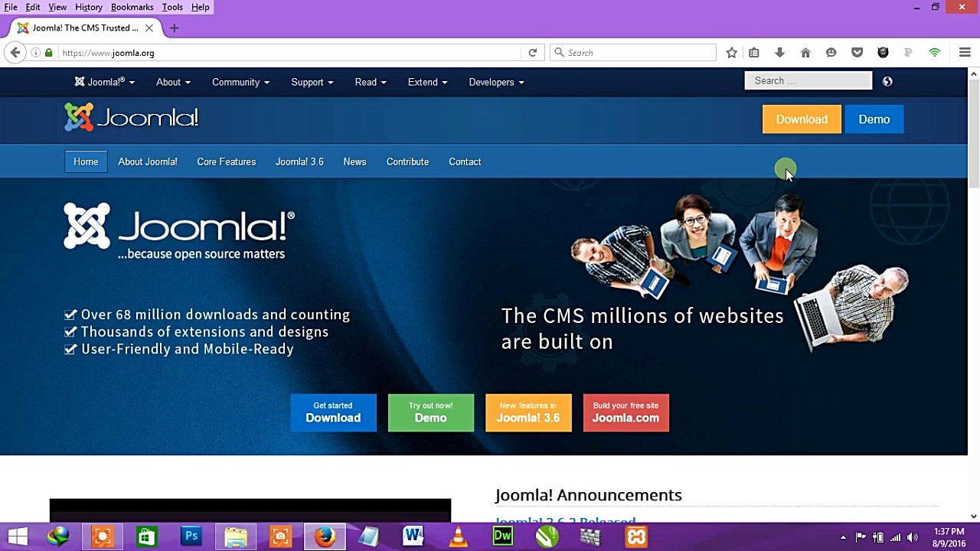
Task: Click the volume speaker tray icon
Action: (912, 537)
